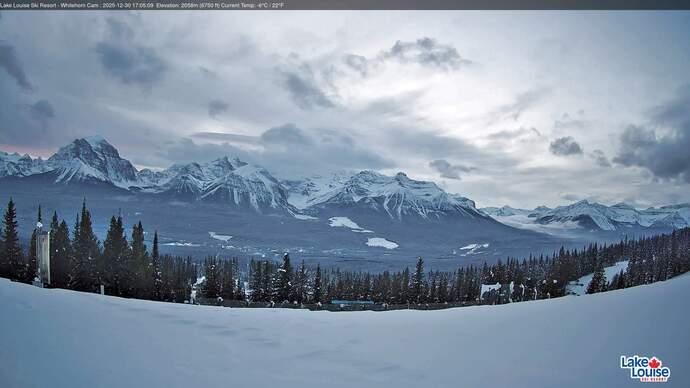Click the 'Elevation: 2058m' text in header
This screenshot has width=690, height=388.
click(178, 5)
